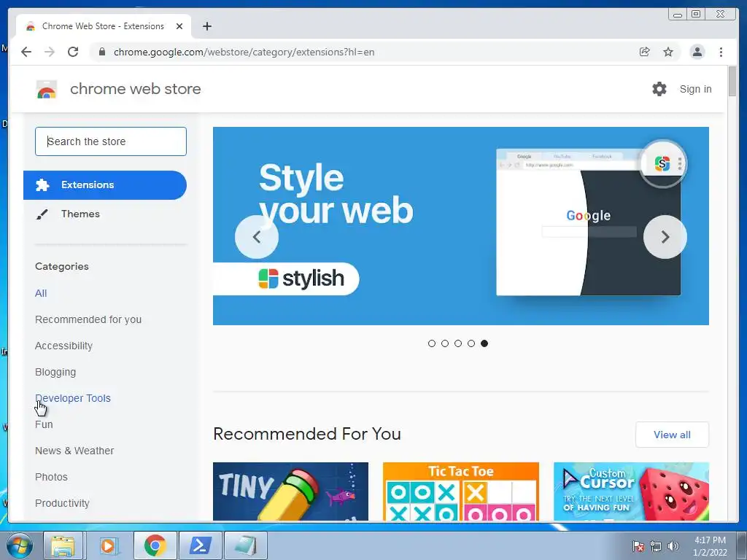This screenshot has width=747, height=560.
Task: Go back to the previous page
Action: [x=26, y=52]
